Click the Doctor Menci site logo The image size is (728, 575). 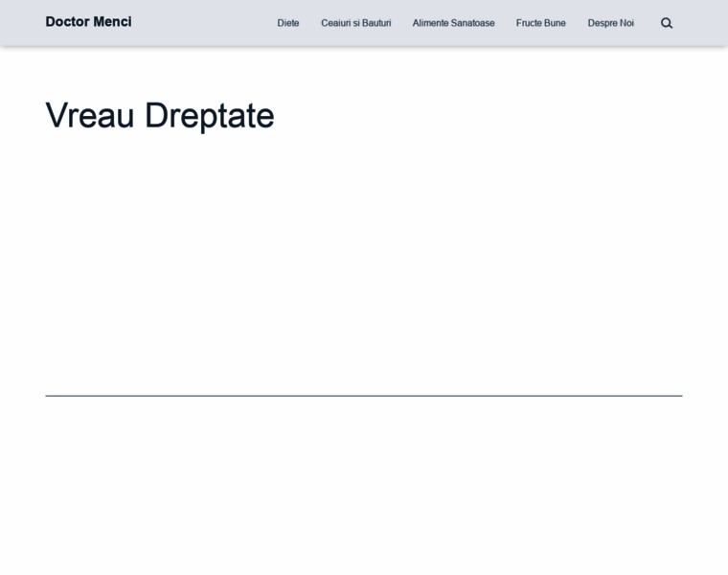88,22
